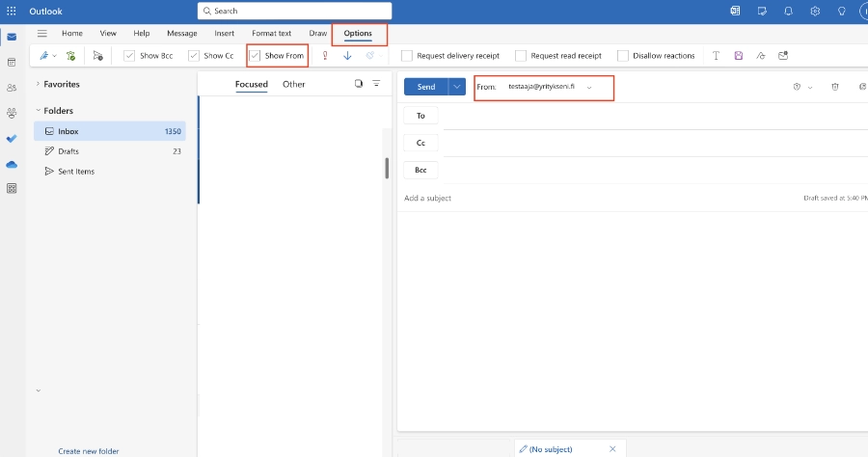Screen dimensions: 868x457
Task: Open the sensitivity shield dropdown arrow
Action: tap(810, 88)
